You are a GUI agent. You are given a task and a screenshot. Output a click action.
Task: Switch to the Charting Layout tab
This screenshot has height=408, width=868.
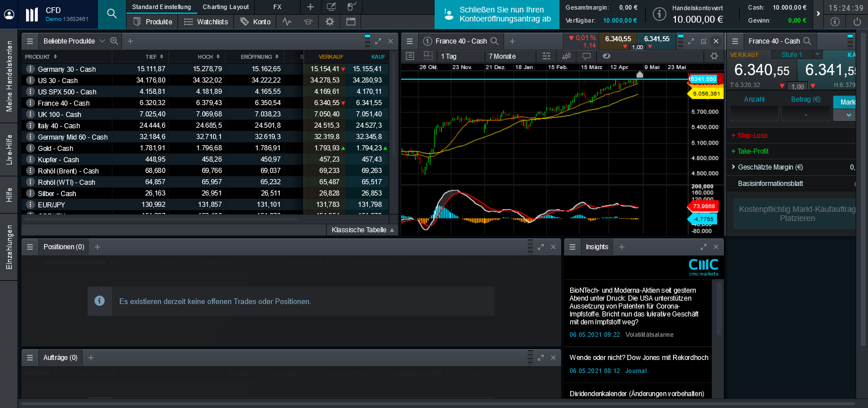(x=225, y=7)
